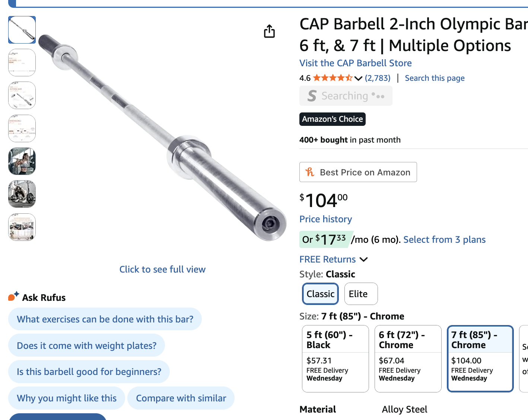This screenshot has width=528, height=420.
Task: Expand the FREE Returns dropdown
Action: 364,260
